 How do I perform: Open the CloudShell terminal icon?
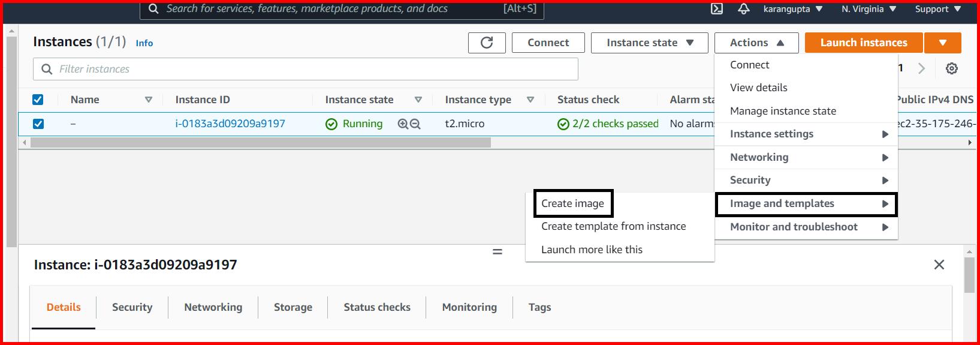click(717, 9)
